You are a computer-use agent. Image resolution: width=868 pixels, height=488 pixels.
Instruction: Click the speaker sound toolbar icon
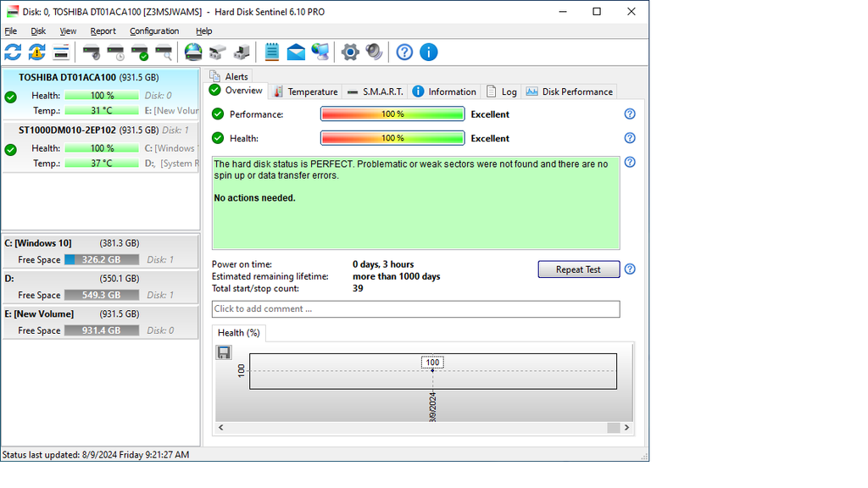[x=374, y=53]
